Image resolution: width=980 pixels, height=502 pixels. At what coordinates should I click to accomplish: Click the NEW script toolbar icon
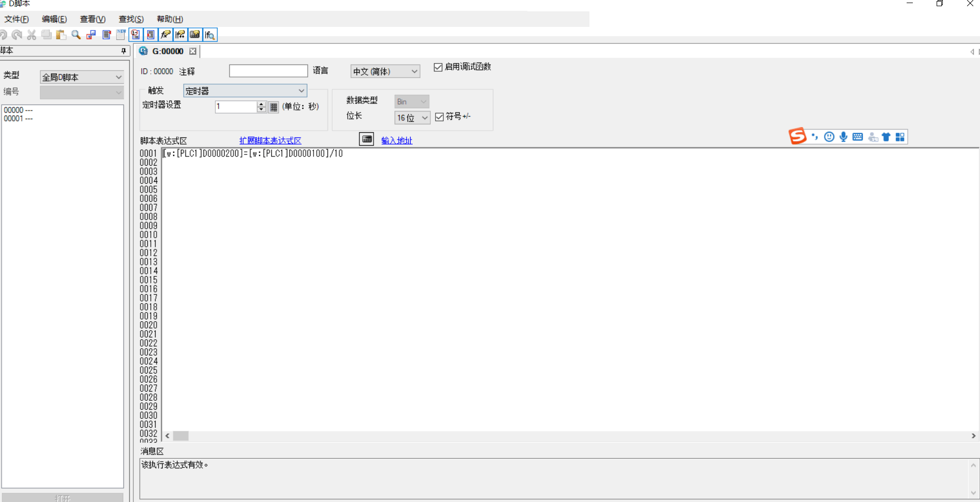pyautogui.click(x=121, y=35)
